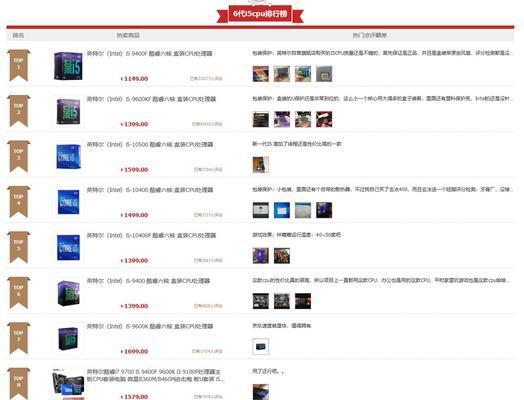This screenshot has height=400, width=524.
Task: View first review photo for i5-9400F
Action: click(x=261, y=74)
